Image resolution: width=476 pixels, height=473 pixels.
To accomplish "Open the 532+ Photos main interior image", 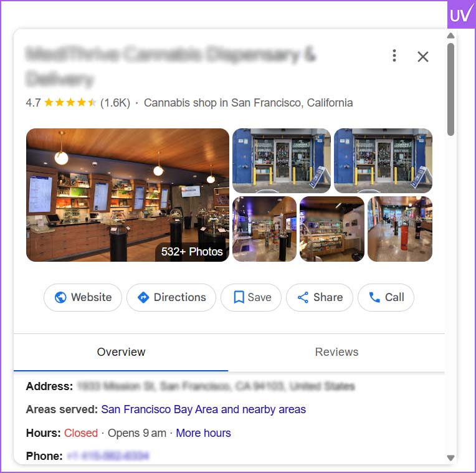I will [x=128, y=195].
